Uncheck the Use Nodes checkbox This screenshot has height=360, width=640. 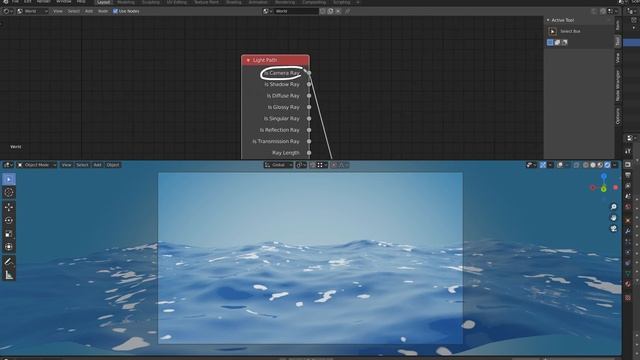(x=115, y=11)
